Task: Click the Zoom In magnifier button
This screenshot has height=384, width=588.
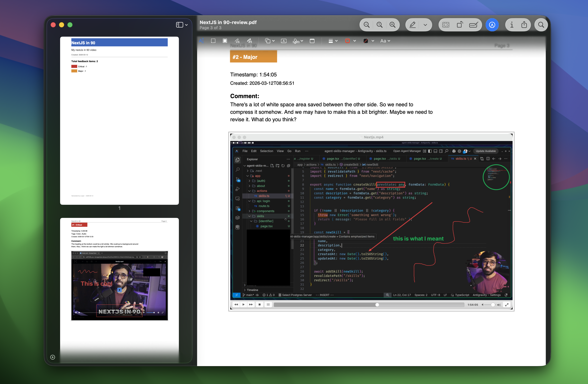Action: 392,25
